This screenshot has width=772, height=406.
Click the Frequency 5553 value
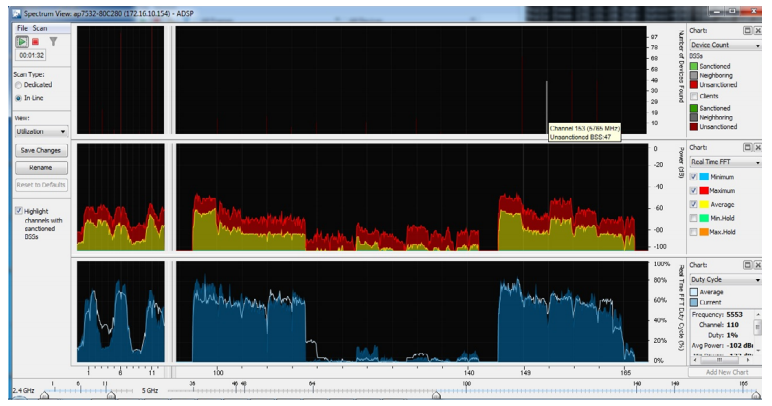tap(734, 314)
